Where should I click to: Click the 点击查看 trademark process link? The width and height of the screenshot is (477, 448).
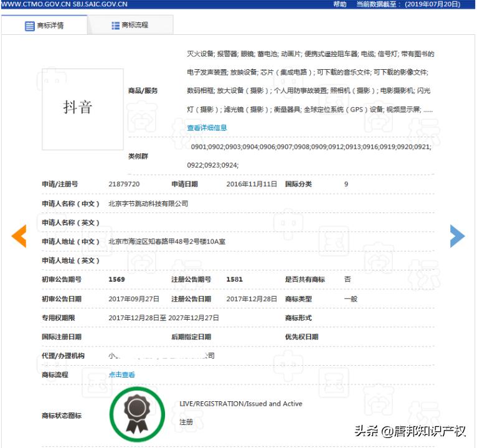pyautogui.click(x=121, y=374)
